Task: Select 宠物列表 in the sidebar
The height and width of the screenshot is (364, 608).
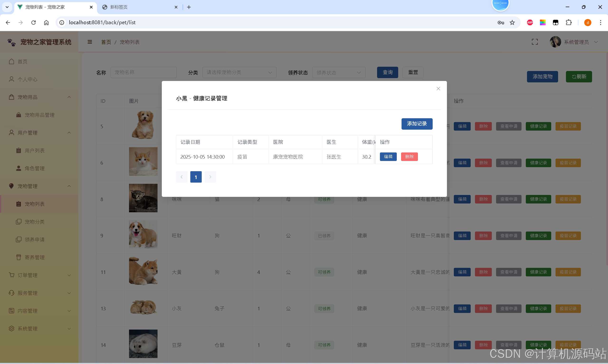Action: point(39,204)
